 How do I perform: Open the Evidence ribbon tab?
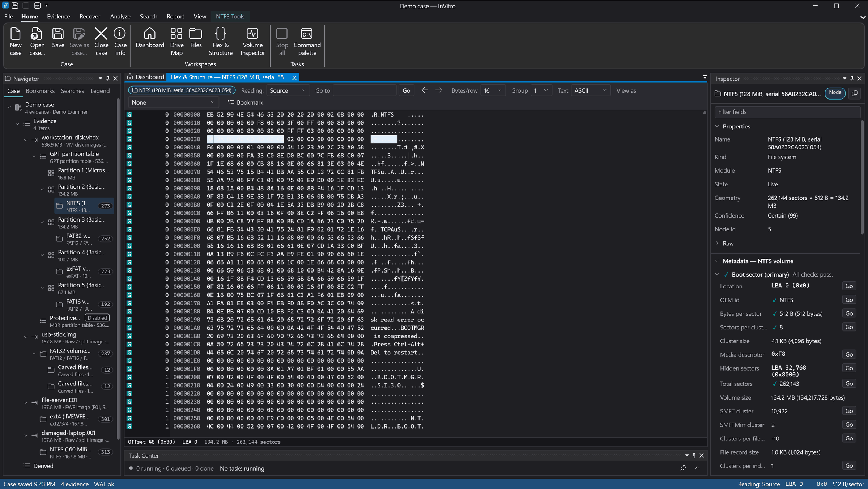(58, 16)
